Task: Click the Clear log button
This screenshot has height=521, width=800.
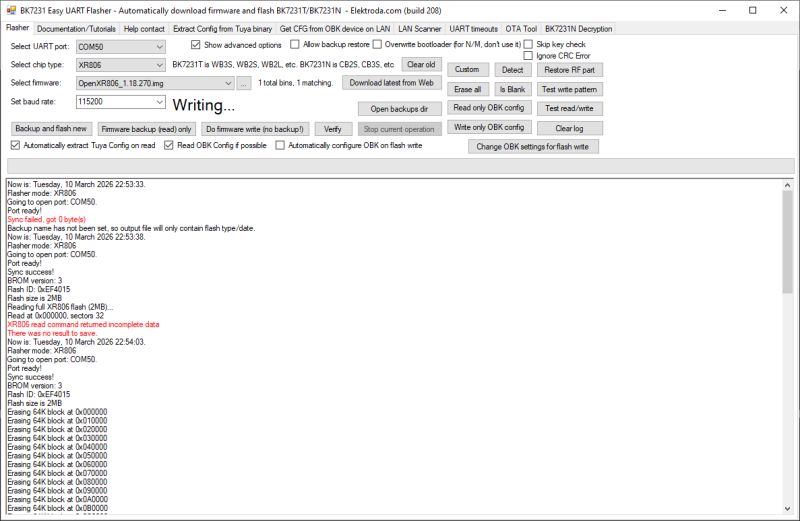Action: click(x=569, y=129)
